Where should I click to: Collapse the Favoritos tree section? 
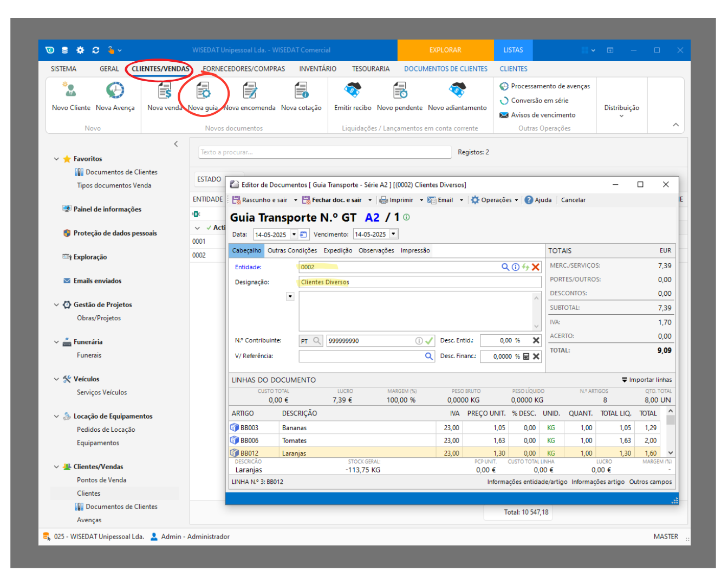pos(56,159)
